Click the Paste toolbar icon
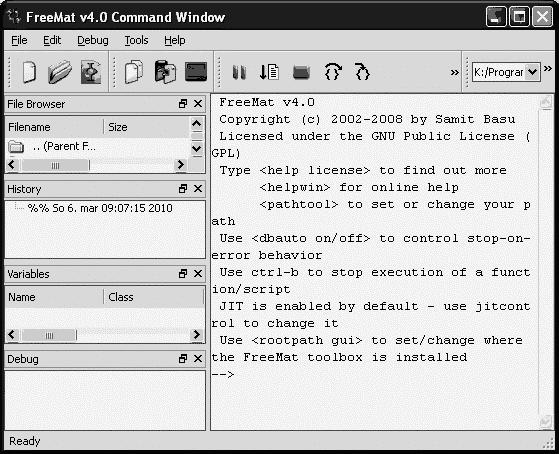The width and height of the screenshot is (559, 454). tap(165, 72)
